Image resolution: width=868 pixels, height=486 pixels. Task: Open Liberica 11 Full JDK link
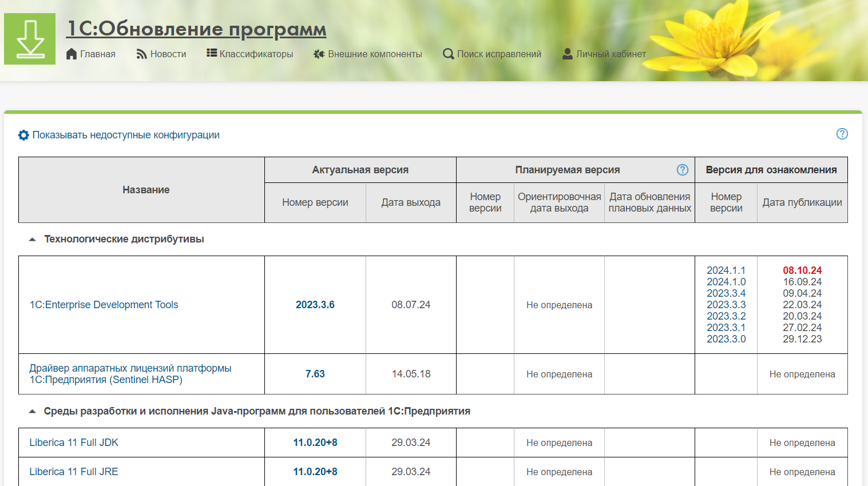pos(74,443)
